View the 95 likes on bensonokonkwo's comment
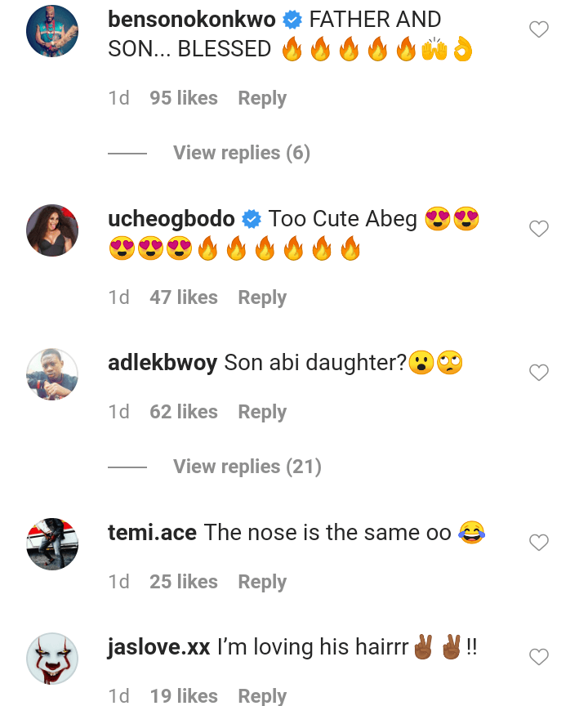Screen dimensions: 588x706 click(x=184, y=98)
